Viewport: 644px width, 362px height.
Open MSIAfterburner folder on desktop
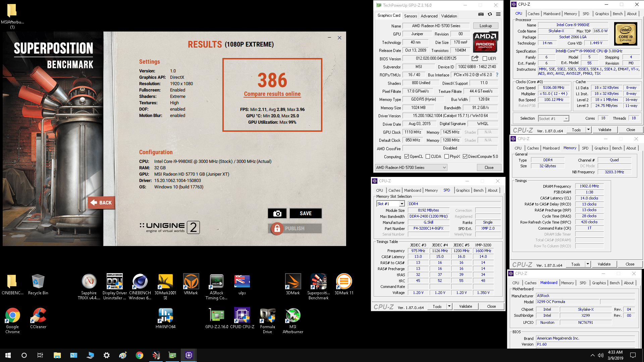(x=12, y=16)
